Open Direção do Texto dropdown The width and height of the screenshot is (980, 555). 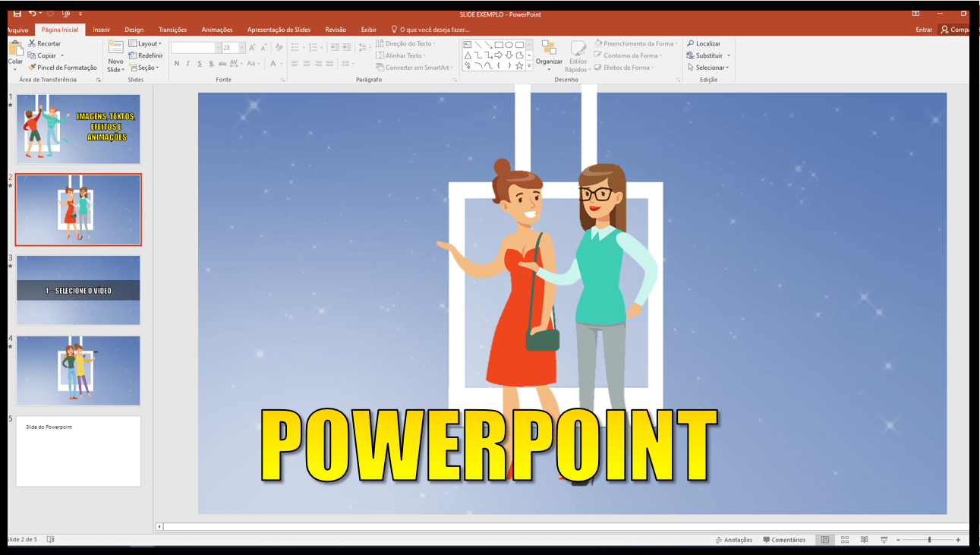pyautogui.click(x=405, y=43)
